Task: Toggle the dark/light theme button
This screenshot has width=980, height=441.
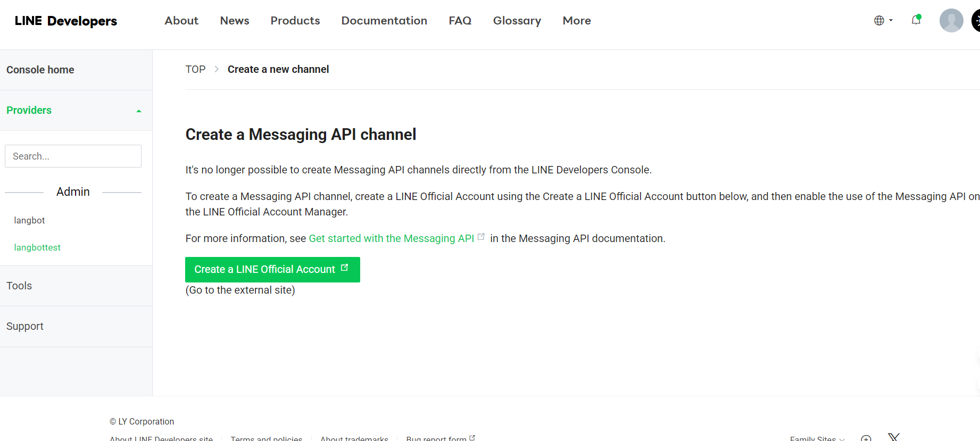Action: click(x=976, y=21)
